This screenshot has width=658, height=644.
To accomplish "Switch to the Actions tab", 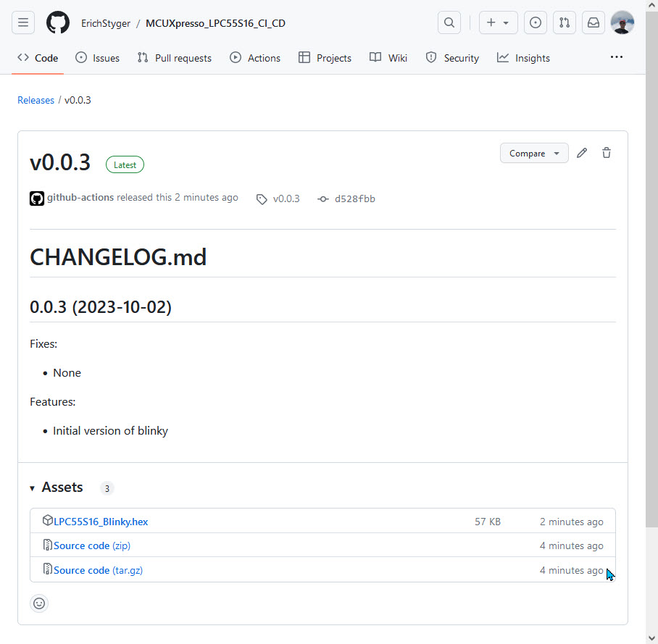I will (x=255, y=58).
